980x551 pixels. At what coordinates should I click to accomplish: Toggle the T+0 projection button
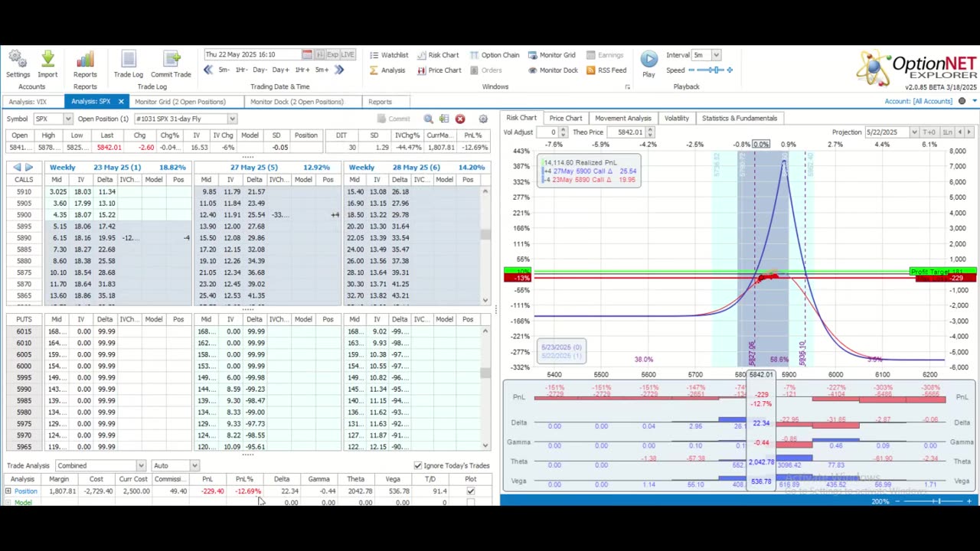pyautogui.click(x=929, y=132)
